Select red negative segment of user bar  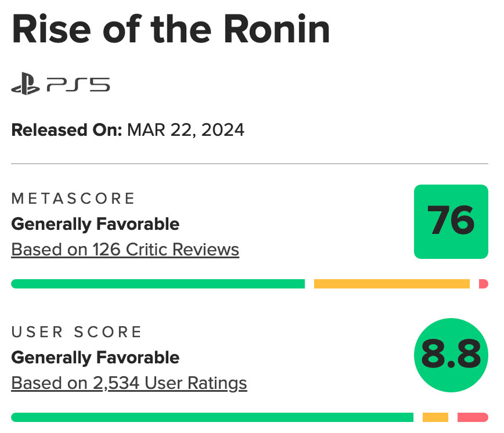tap(472, 417)
